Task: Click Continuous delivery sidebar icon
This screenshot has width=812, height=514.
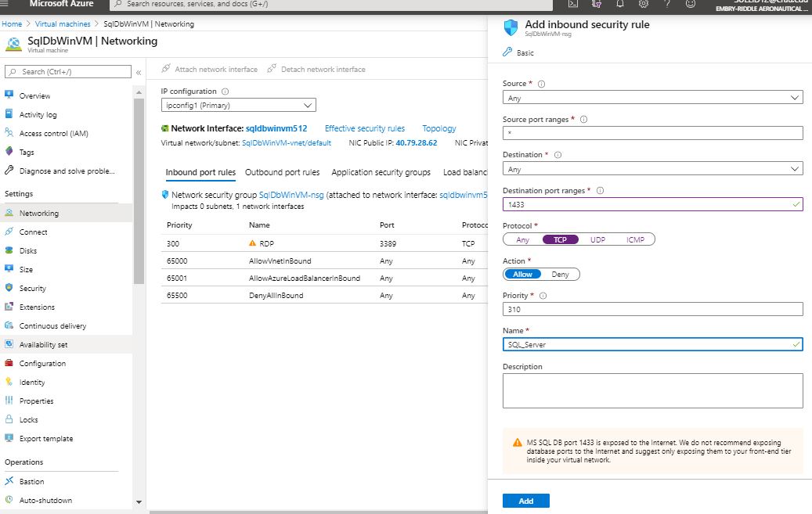Action: pyautogui.click(x=9, y=325)
